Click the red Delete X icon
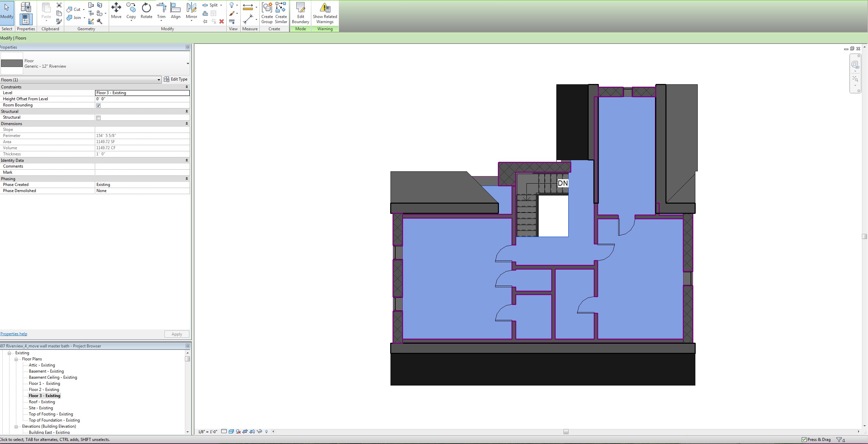The width and height of the screenshot is (868, 444). tap(222, 21)
